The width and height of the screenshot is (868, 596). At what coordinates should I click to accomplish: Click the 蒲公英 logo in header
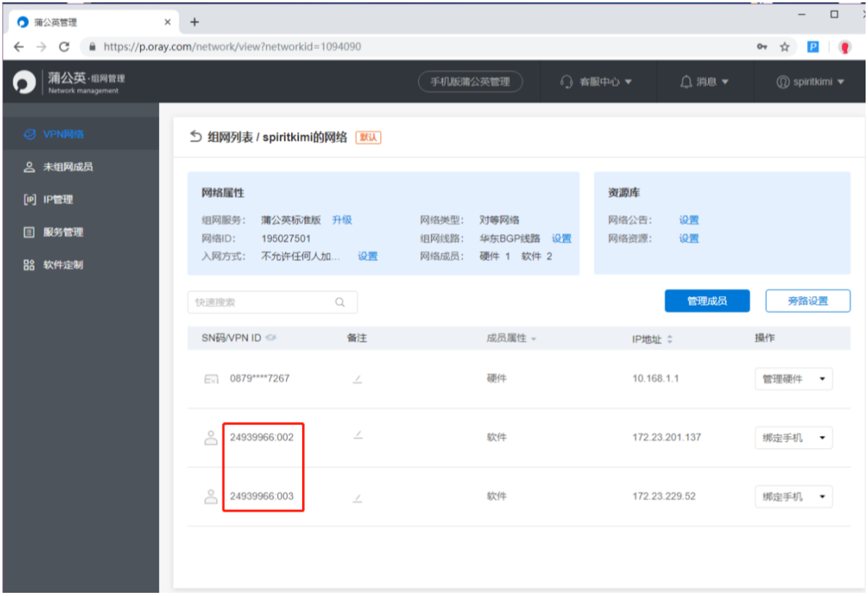click(24, 82)
